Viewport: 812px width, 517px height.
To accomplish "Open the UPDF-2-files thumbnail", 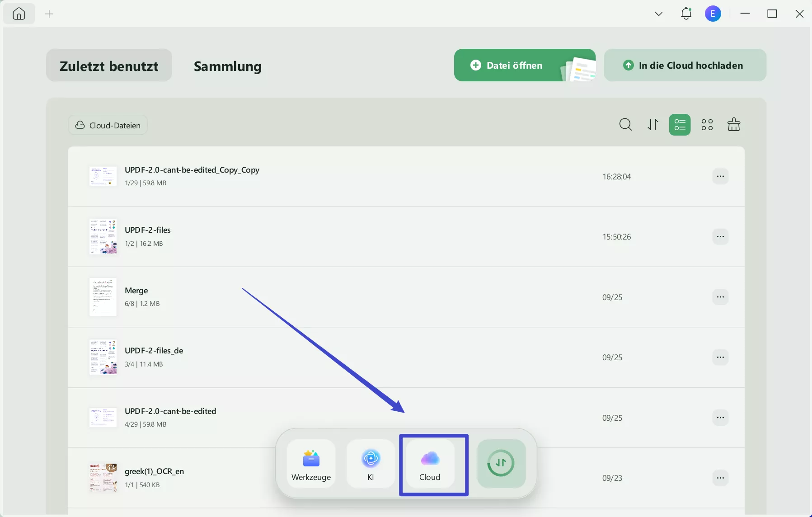I will tap(103, 237).
